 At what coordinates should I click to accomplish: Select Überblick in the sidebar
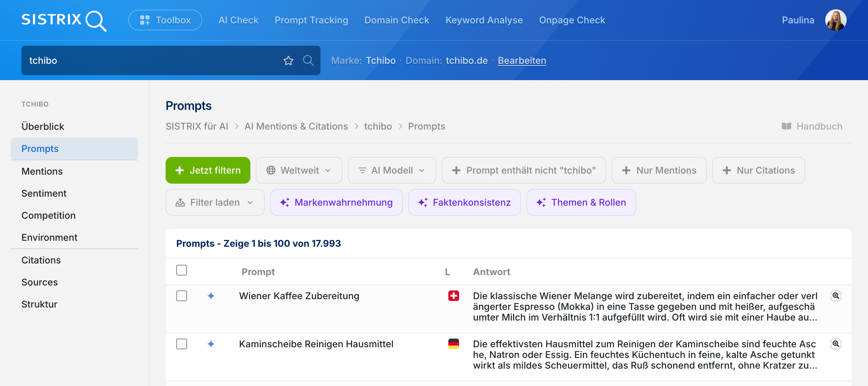click(x=74, y=127)
